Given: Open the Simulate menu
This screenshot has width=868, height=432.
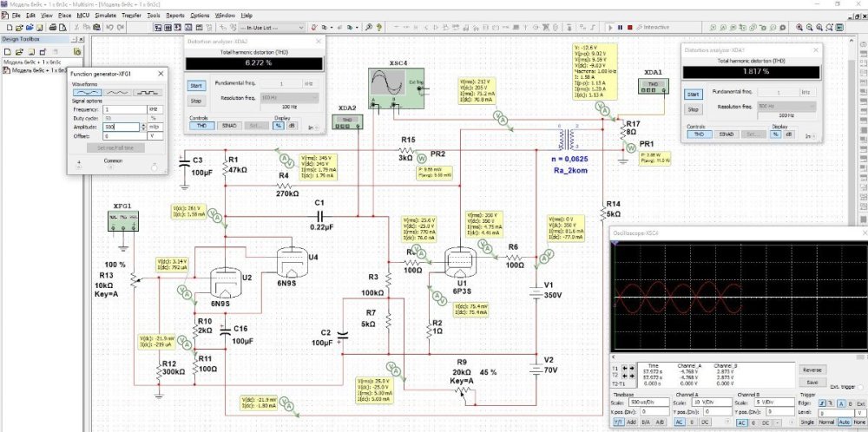Looking at the screenshot, I should pos(105,16).
